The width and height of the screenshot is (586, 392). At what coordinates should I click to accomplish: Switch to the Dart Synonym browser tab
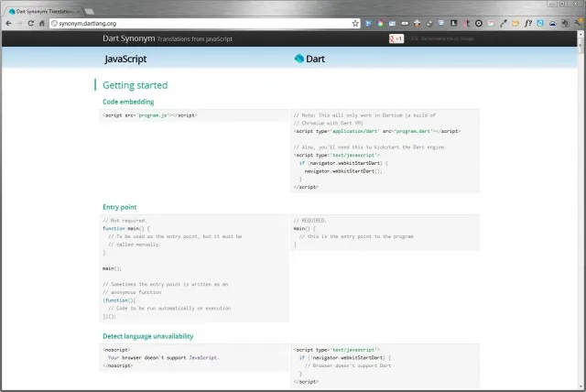pos(43,12)
